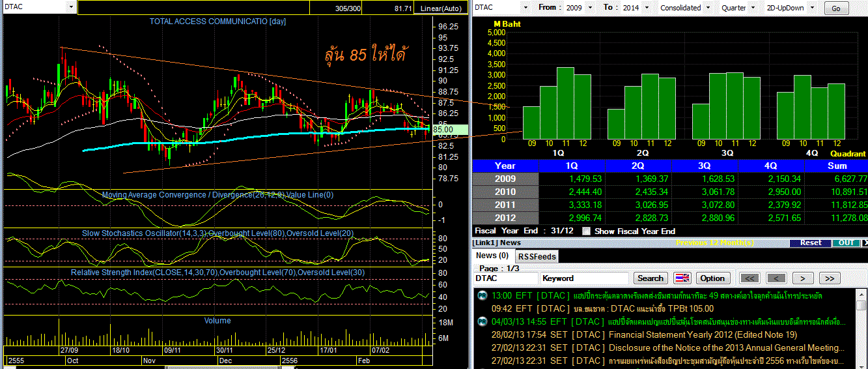Viewport: 868px width, 369px height.
Task: Click the Keyword input field
Action: click(x=585, y=278)
